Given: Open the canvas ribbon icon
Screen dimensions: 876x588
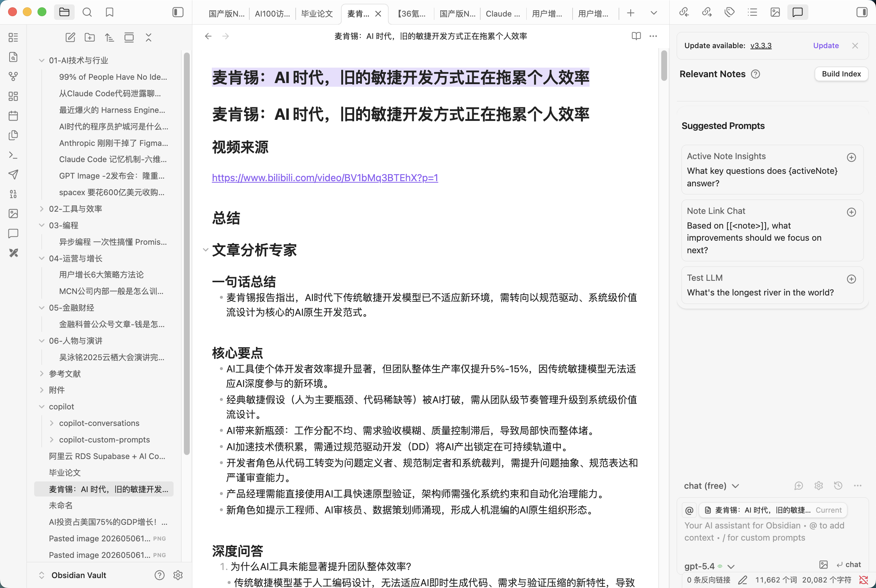Looking at the screenshot, I should [x=13, y=96].
